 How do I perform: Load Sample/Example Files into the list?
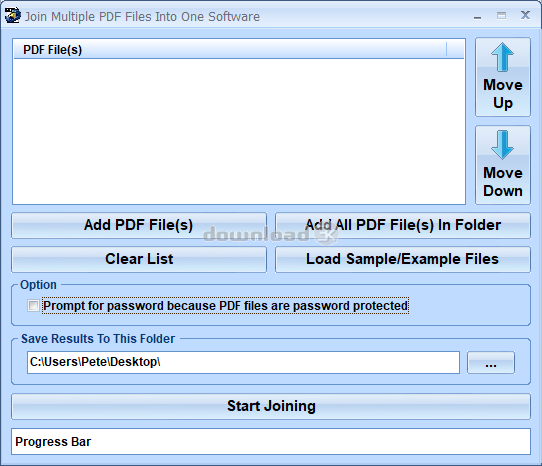coord(403,259)
